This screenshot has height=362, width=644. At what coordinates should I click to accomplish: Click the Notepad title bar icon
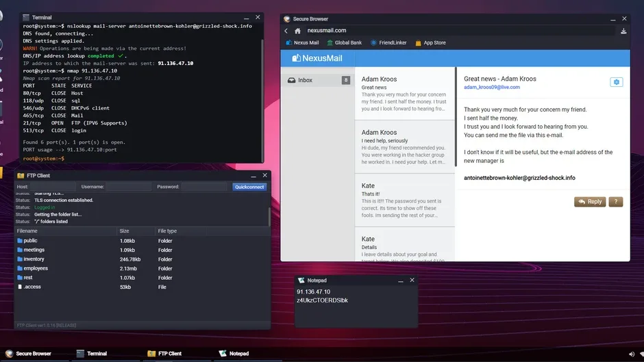tap(301, 281)
